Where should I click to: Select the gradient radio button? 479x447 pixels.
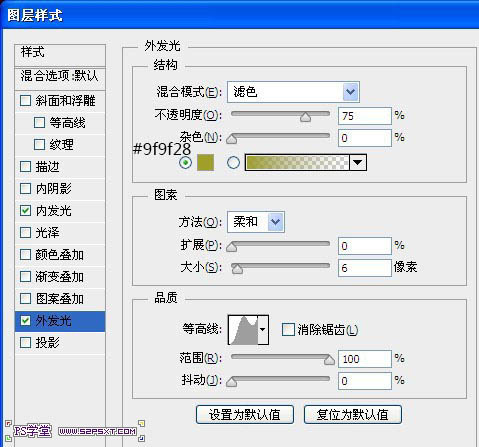click(x=233, y=163)
